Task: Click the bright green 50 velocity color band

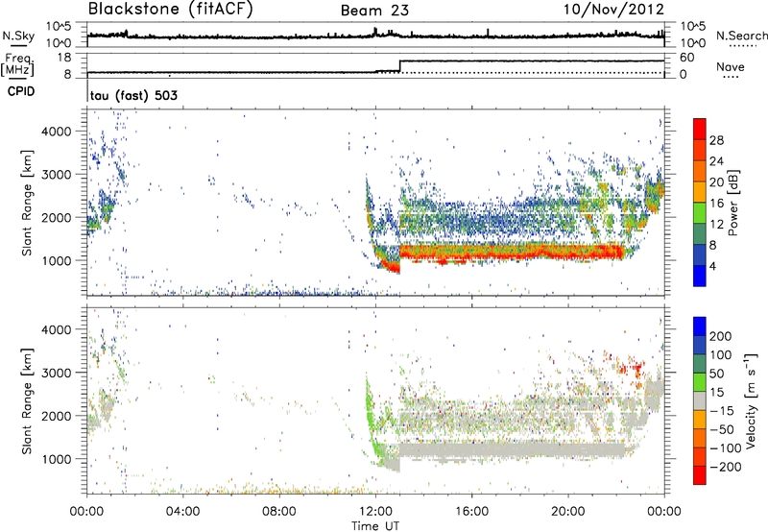Action: tap(700, 382)
